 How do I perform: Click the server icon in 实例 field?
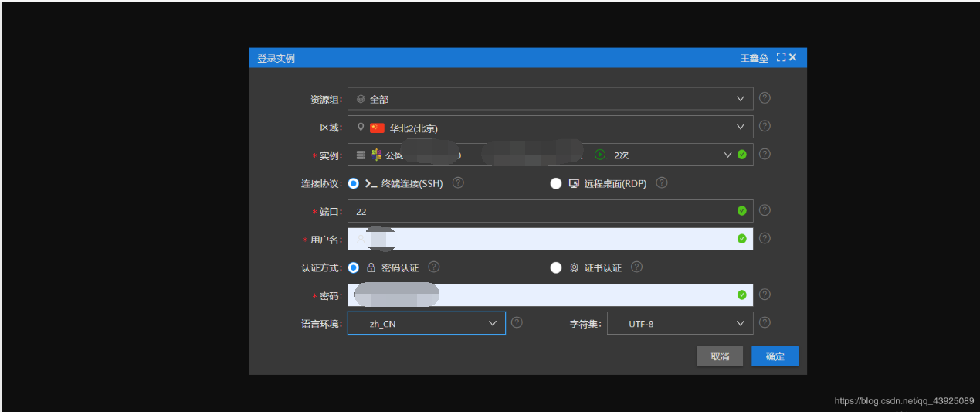(361, 155)
